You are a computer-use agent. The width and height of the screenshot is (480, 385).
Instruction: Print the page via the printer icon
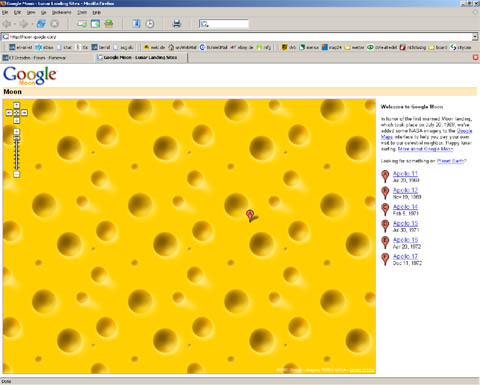pos(177,24)
